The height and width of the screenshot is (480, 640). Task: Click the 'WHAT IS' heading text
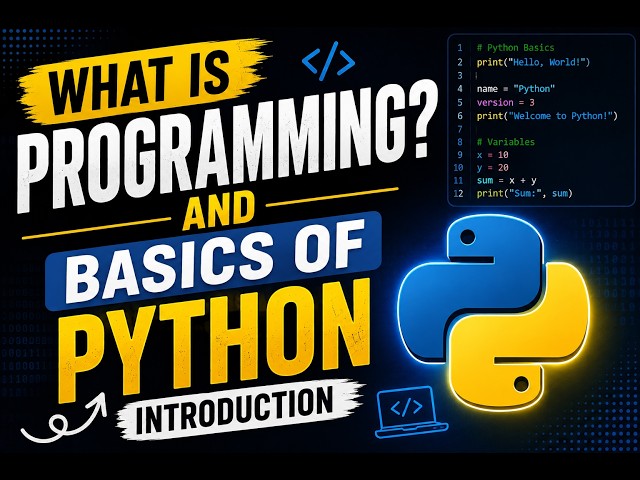tap(142, 80)
